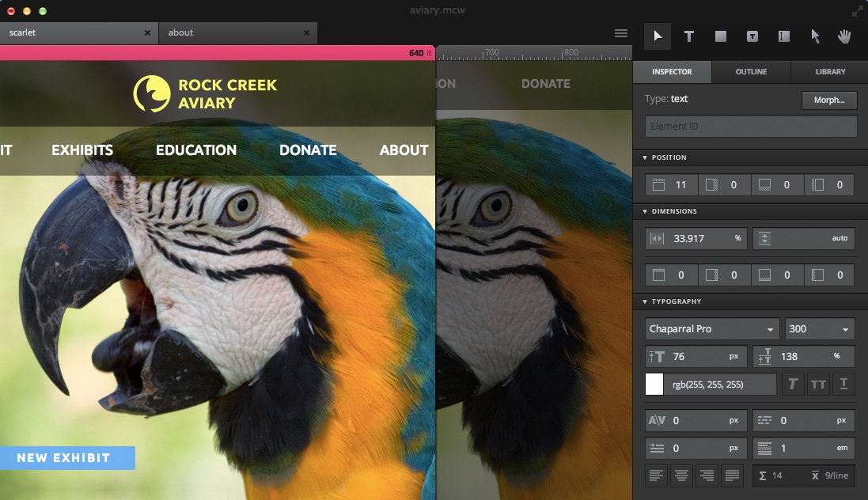868x500 pixels.
Task: Open the hamburger menu above the Inspector
Action: (x=621, y=33)
